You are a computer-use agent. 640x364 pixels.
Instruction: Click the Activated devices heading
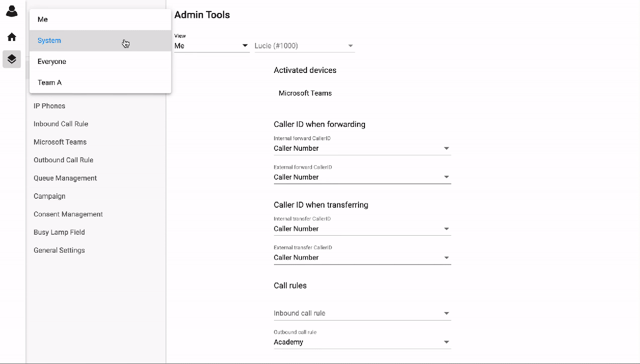tap(305, 70)
